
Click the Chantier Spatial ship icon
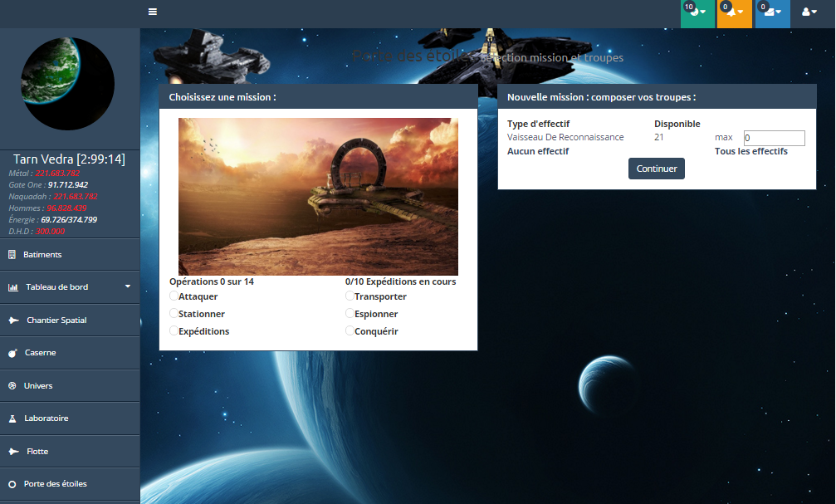[x=14, y=320]
